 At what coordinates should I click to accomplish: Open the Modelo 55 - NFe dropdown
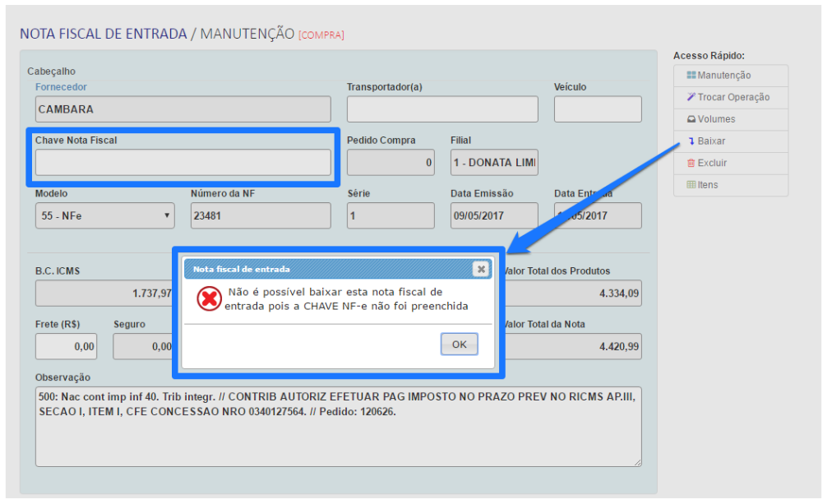104,215
